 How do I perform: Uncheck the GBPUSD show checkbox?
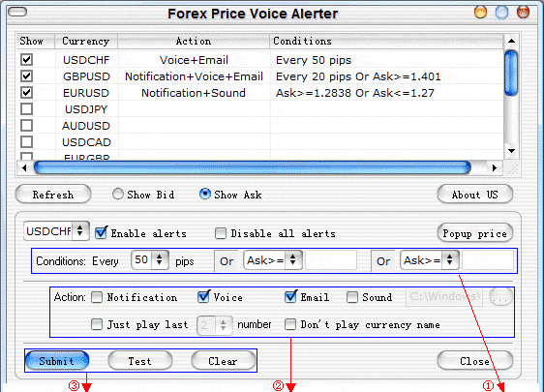point(27,75)
